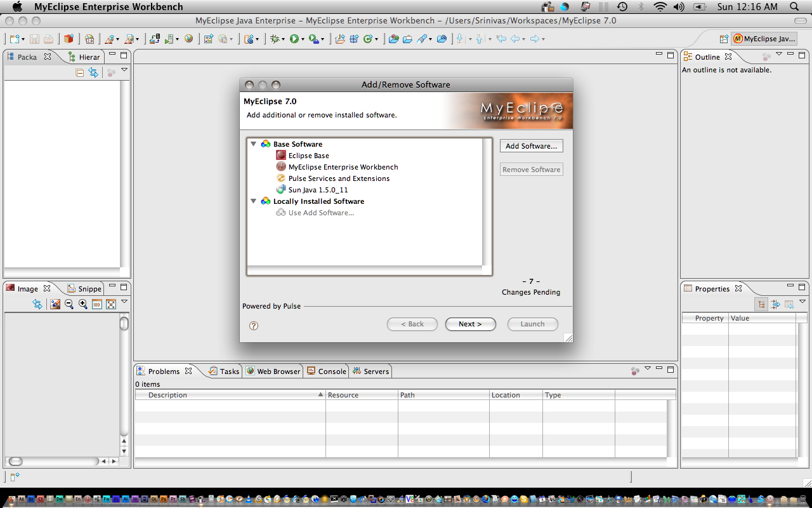This screenshot has height=508, width=812.
Task: Click Zoom In magnifier in Image view
Action: (x=83, y=304)
